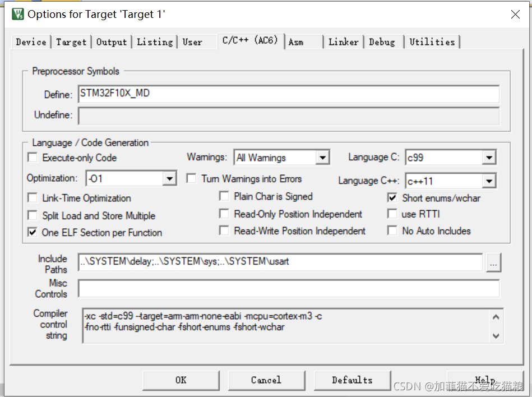Enable Plain Char is Signed
This screenshot has height=397, width=532.
[x=224, y=196]
